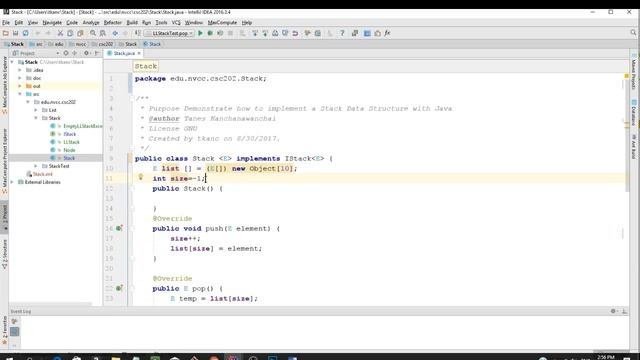Expand the doc folder

20,78
